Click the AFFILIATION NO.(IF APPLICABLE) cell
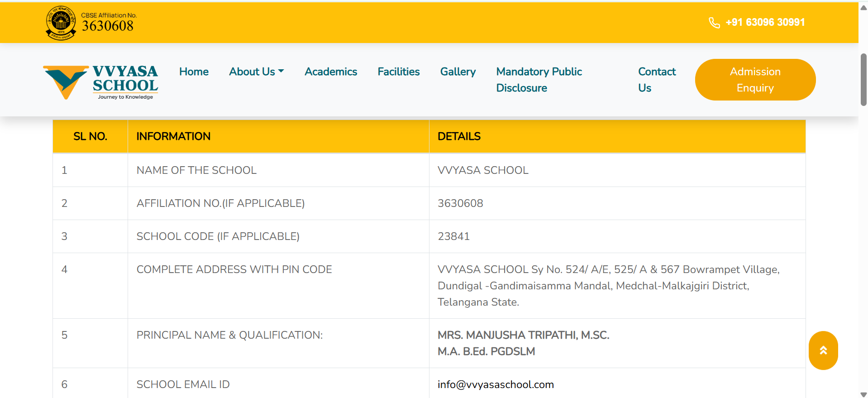The width and height of the screenshot is (868, 398). pos(278,203)
